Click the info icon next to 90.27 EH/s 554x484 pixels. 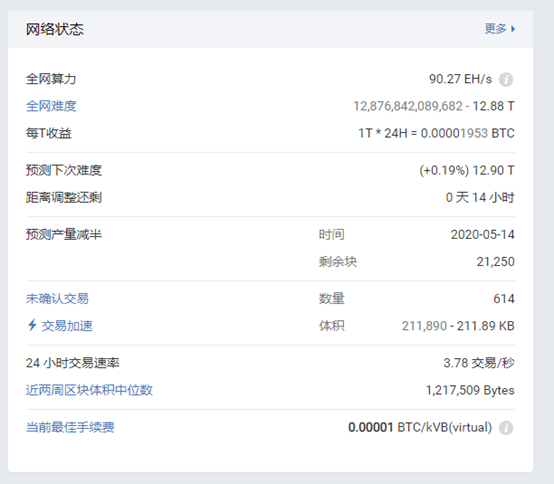tap(506, 79)
